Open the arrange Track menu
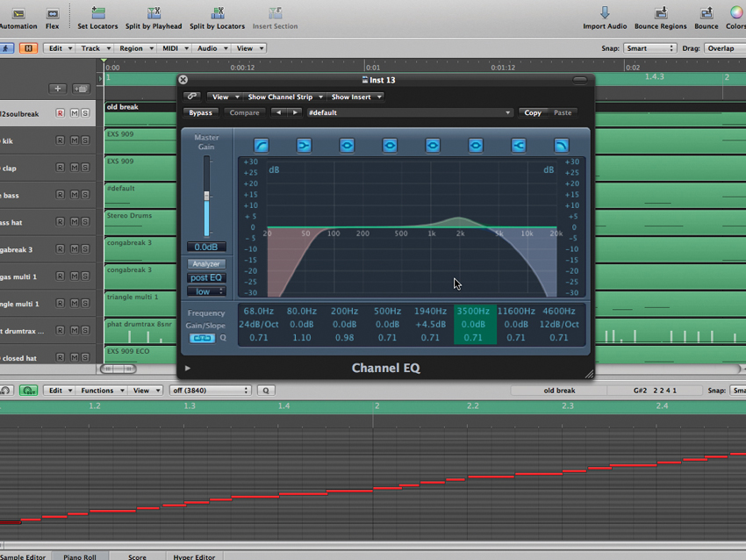746x560 pixels. pyautogui.click(x=96, y=48)
